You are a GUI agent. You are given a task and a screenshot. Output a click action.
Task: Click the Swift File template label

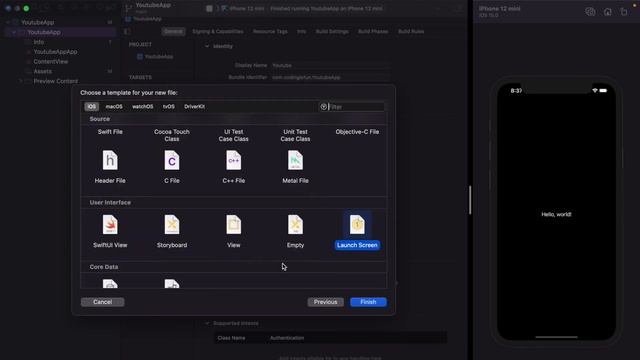coord(110,132)
